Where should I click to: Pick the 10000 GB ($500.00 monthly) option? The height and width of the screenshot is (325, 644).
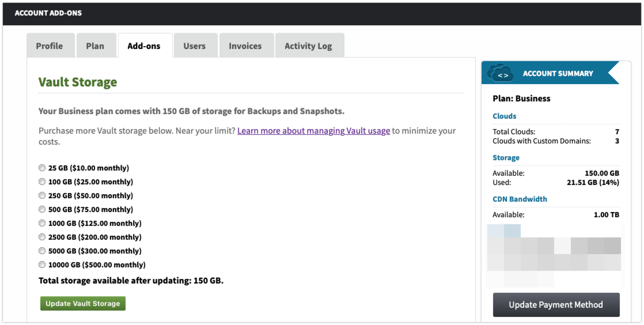(42, 264)
